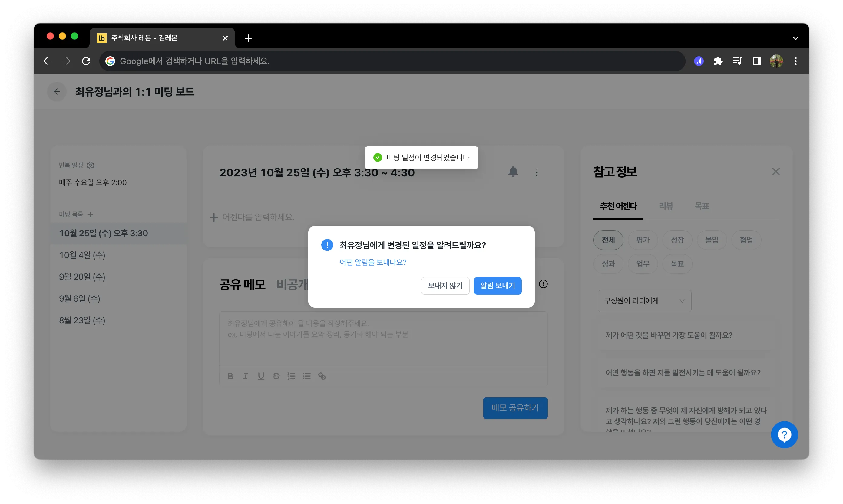Switch to the 추천 어젠다 tab
The width and height of the screenshot is (843, 504).
click(618, 206)
